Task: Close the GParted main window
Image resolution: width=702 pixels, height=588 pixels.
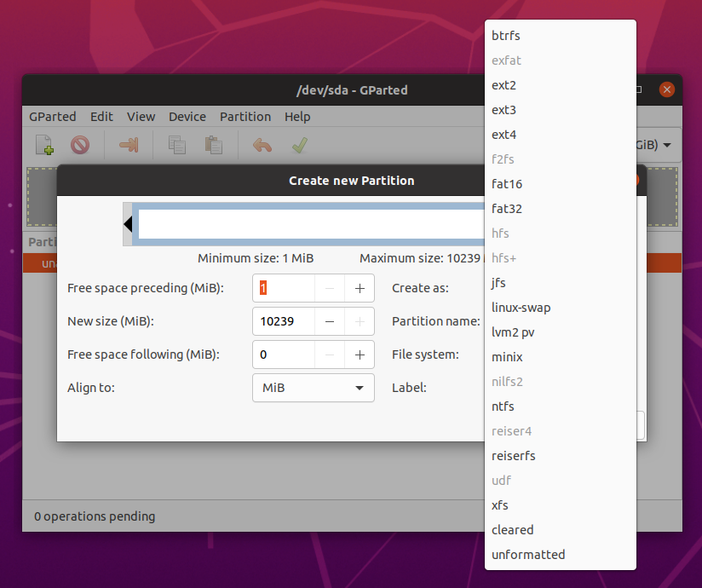Action: click(x=666, y=89)
